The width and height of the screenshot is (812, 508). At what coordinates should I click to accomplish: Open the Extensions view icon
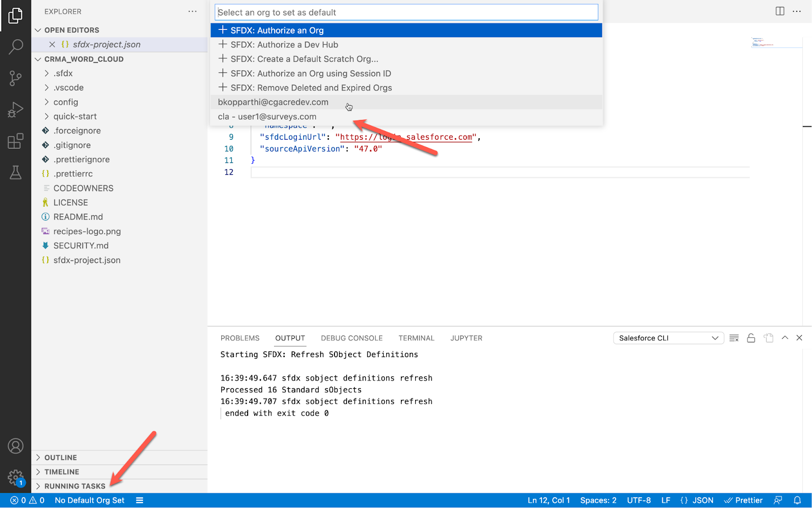click(x=15, y=141)
